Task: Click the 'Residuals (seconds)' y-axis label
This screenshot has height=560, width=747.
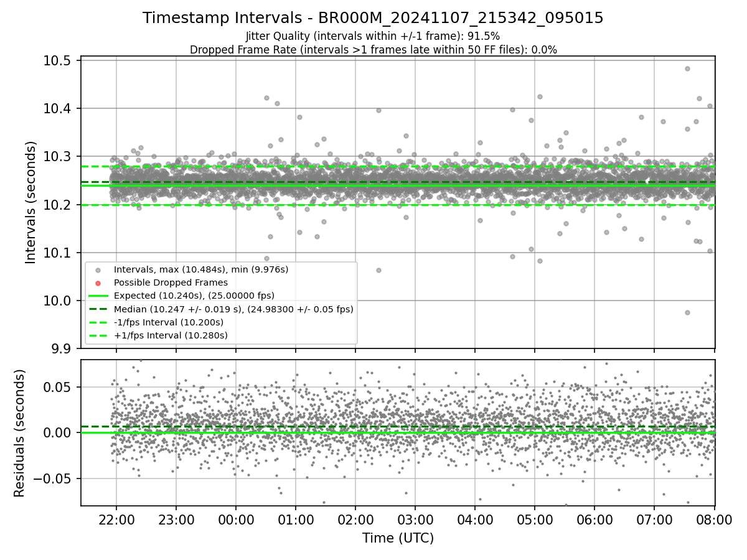Action: (x=19, y=433)
